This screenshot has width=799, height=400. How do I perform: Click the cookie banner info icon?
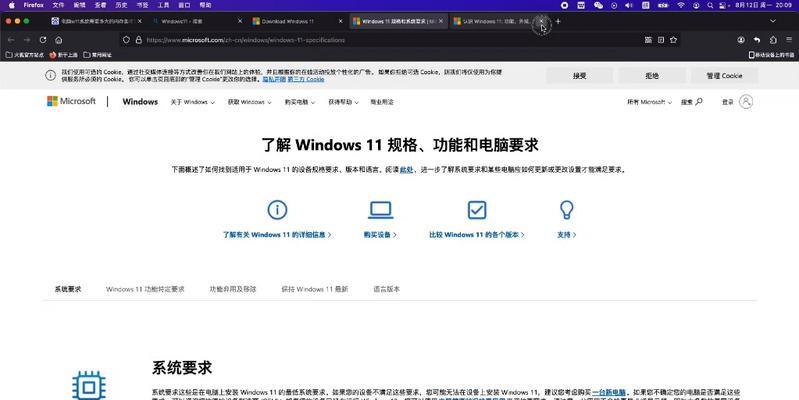(x=50, y=75)
